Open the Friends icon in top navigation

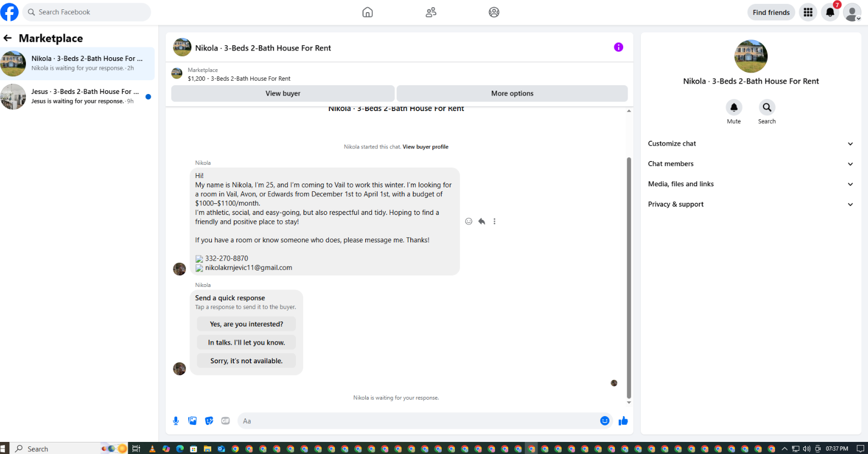[431, 12]
